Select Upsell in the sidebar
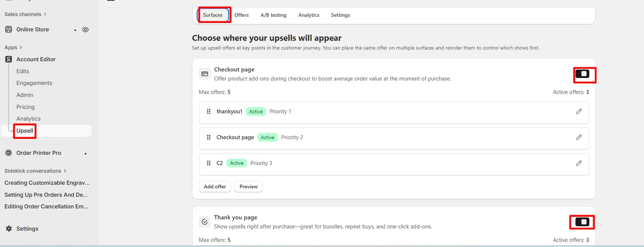The width and height of the screenshot is (644, 247). tap(25, 131)
